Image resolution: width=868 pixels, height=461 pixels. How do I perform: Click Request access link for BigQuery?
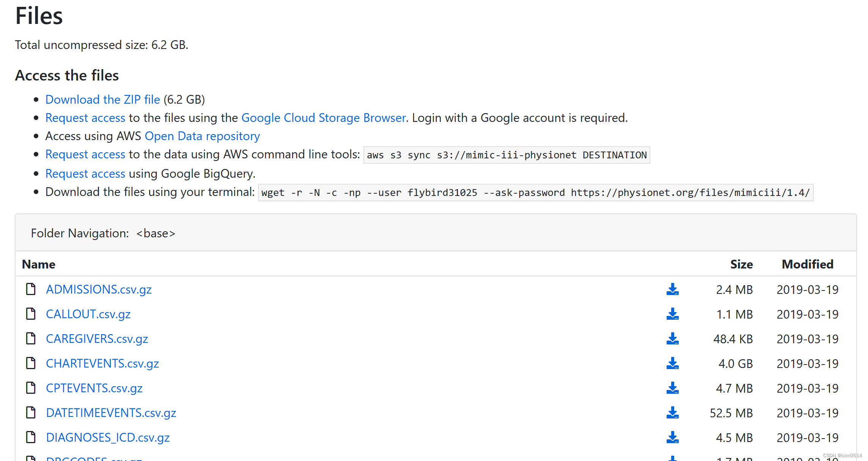[85, 174]
